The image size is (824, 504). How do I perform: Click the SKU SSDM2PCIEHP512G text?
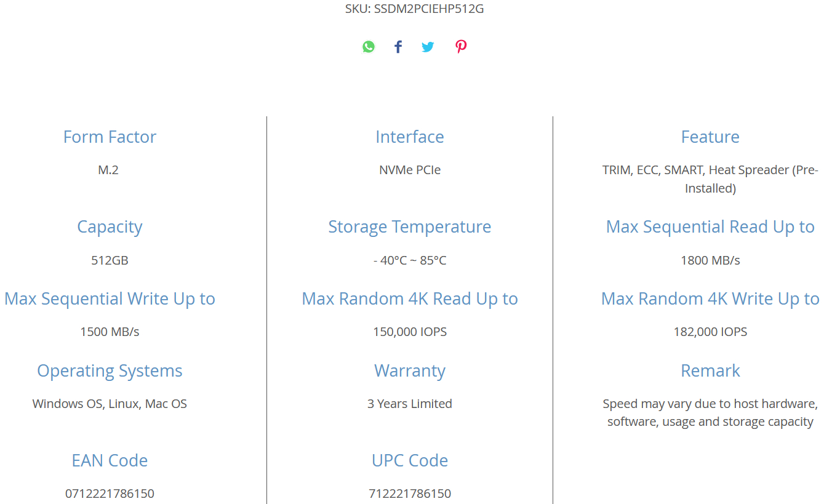pyautogui.click(x=414, y=9)
